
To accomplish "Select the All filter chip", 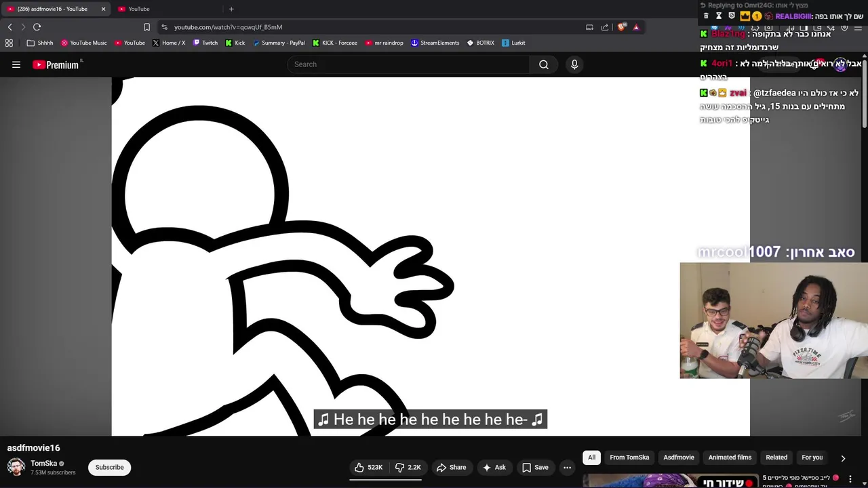I will coord(591,457).
